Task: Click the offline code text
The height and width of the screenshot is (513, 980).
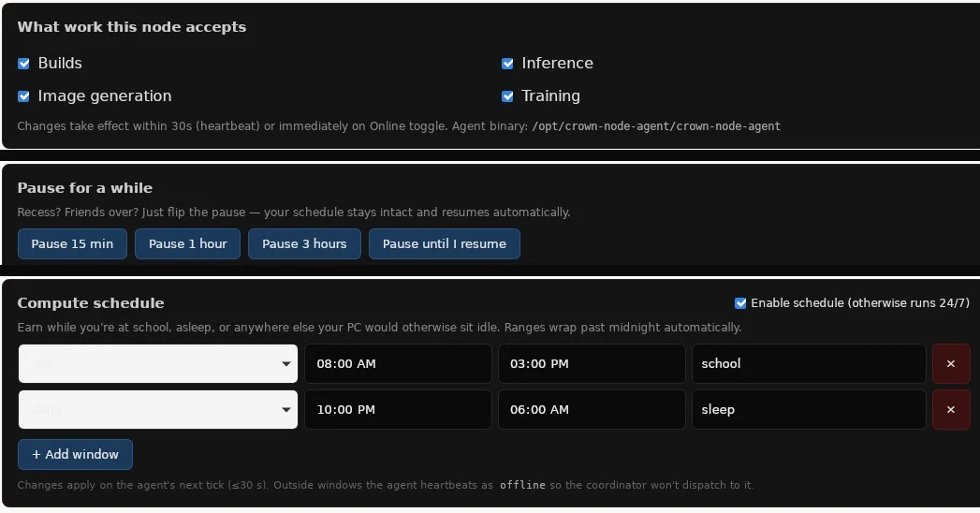Action: (x=522, y=485)
